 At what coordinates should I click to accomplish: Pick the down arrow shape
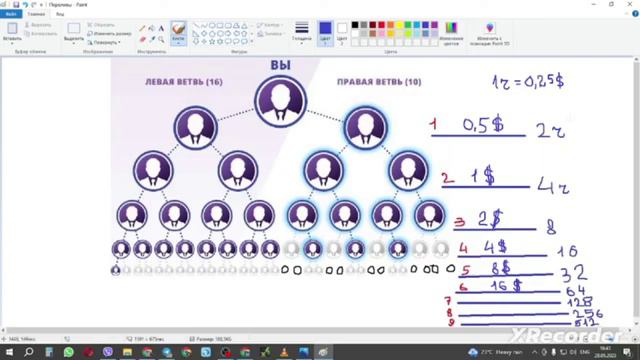click(196, 41)
